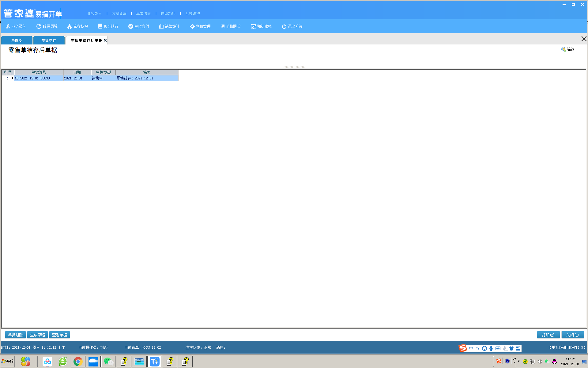This screenshot has width=588, height=368.
Task: Open the 辅助功能 menu
Action: pyautogui.click(x=168, y=13)
